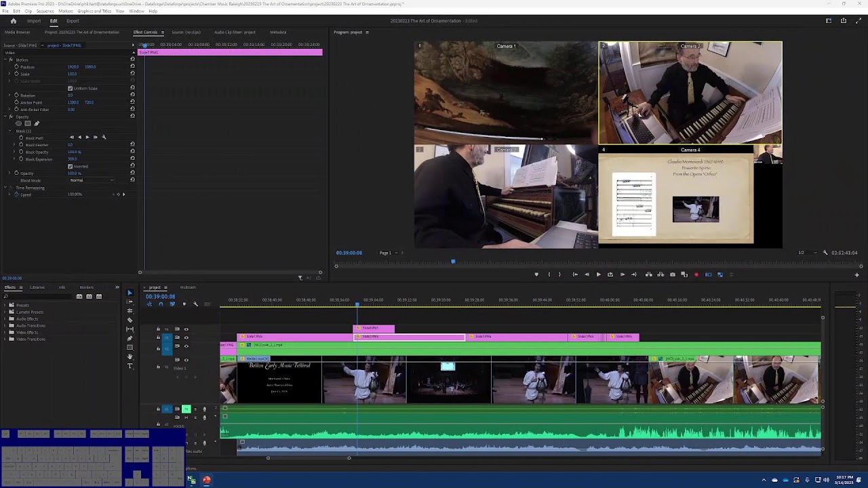
Task: Select the Razor tool
Action: (x=130, y=320)
